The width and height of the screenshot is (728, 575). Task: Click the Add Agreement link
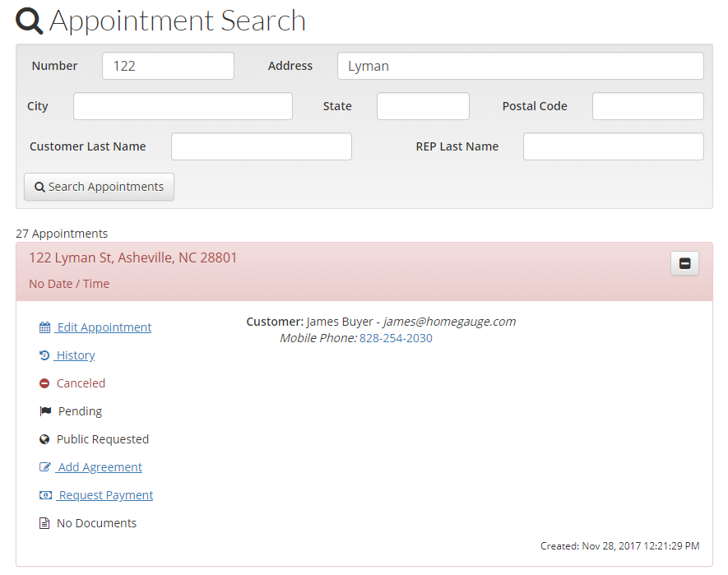point(100,467)
